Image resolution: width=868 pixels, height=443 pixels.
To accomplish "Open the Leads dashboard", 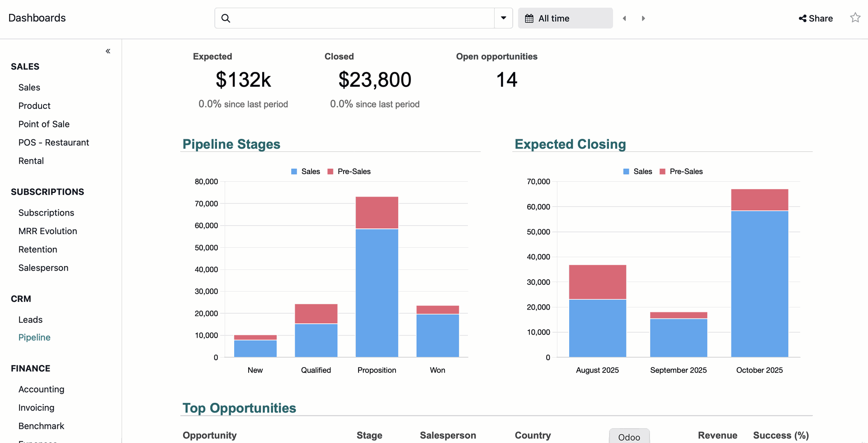I will click(x=30, y=320).
